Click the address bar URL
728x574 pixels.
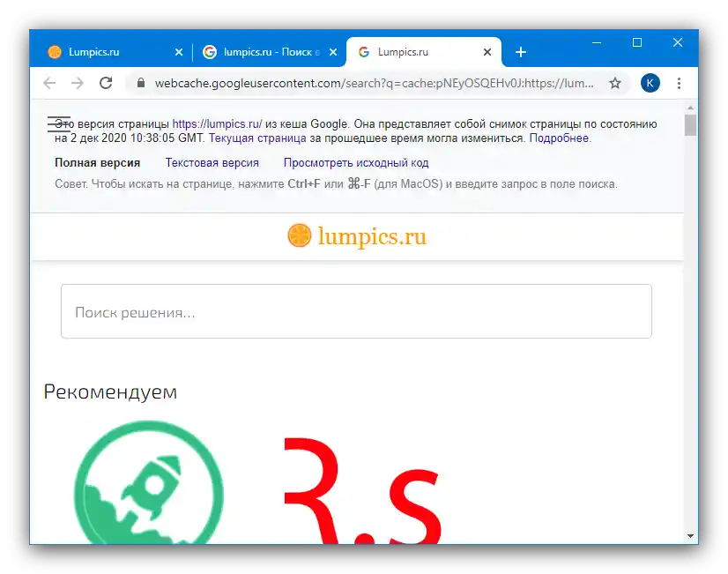click(x=374, y=83)
